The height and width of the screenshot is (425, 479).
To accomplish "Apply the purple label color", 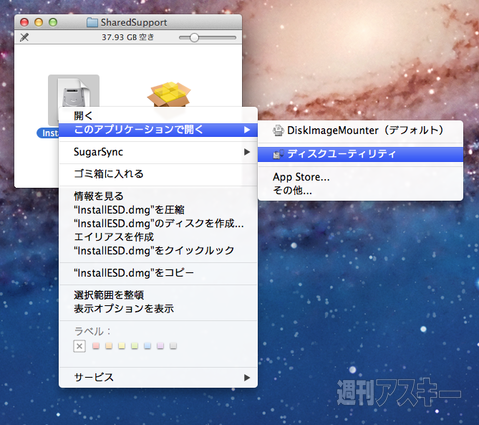I will 160,346.
